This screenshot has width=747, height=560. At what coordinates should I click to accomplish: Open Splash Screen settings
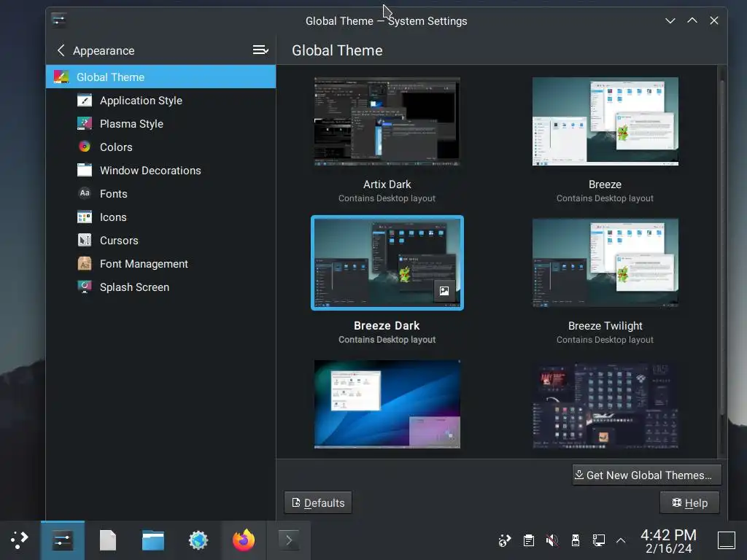pyautogui.click(x=160, y=287)
